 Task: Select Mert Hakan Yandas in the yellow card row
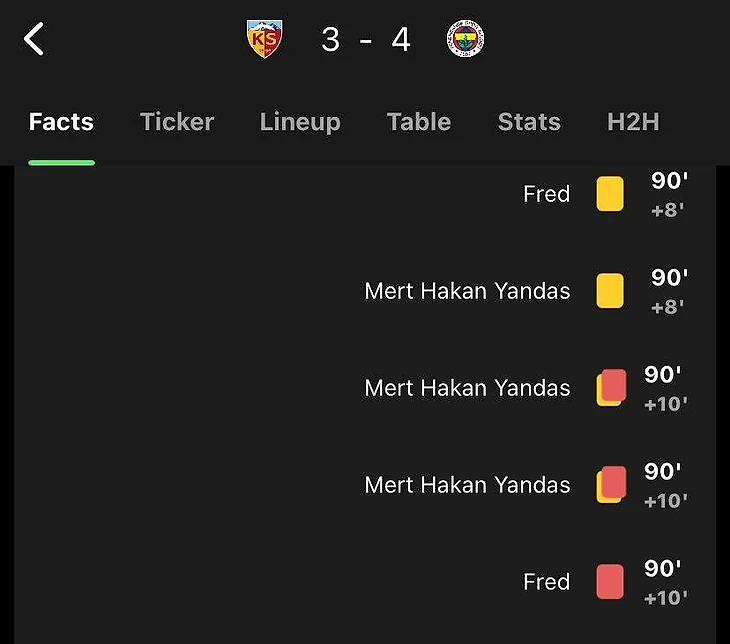(x=467, y=291)
